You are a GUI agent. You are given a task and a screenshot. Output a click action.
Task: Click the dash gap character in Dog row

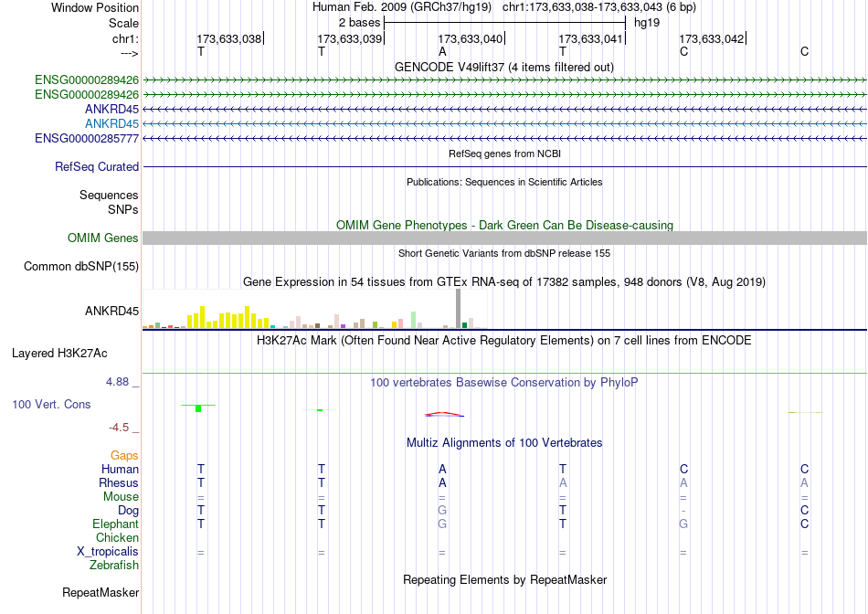click(x=683, y=511)
